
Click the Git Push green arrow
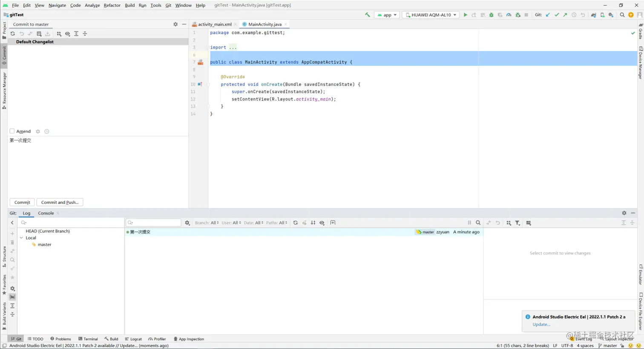tap(565, 15)
